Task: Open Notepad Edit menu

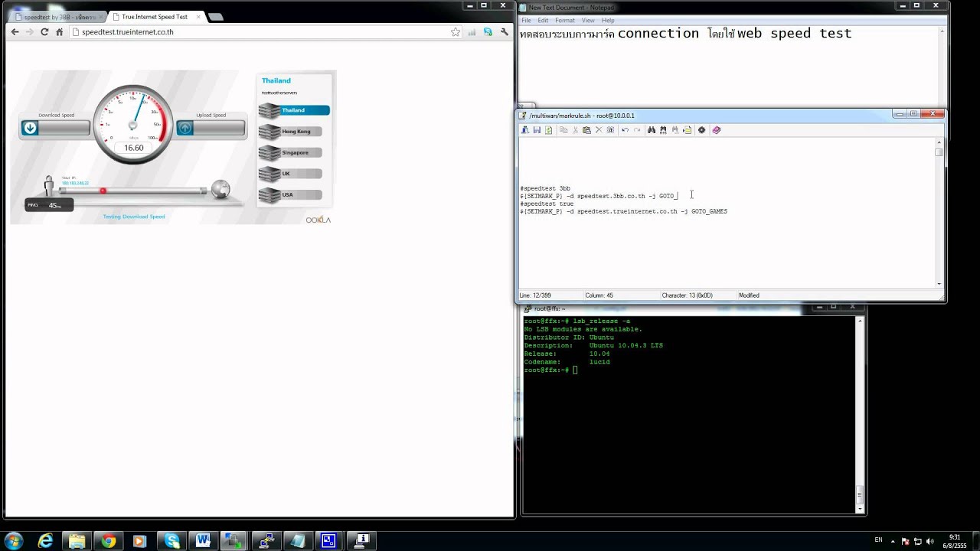Action: (543, 21)
